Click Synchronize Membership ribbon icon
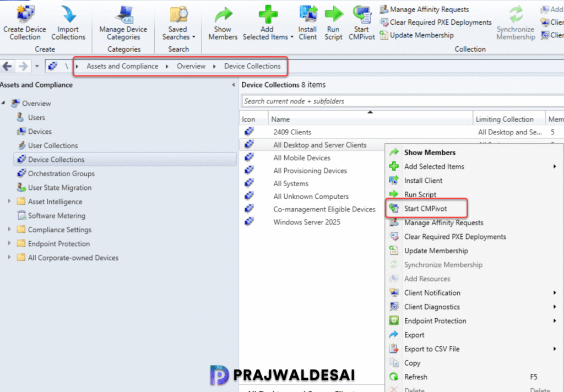This screenshot has height=392, width=564. (x=516, y=22)
